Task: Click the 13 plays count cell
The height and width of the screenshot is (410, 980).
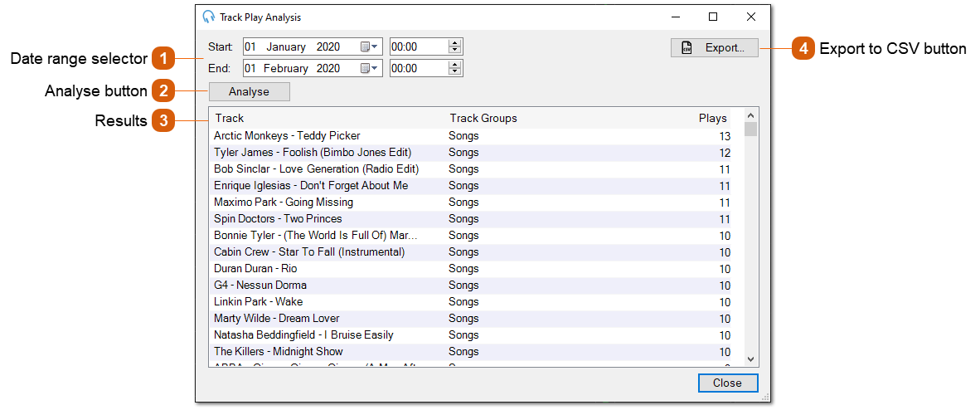Action: 725,136
